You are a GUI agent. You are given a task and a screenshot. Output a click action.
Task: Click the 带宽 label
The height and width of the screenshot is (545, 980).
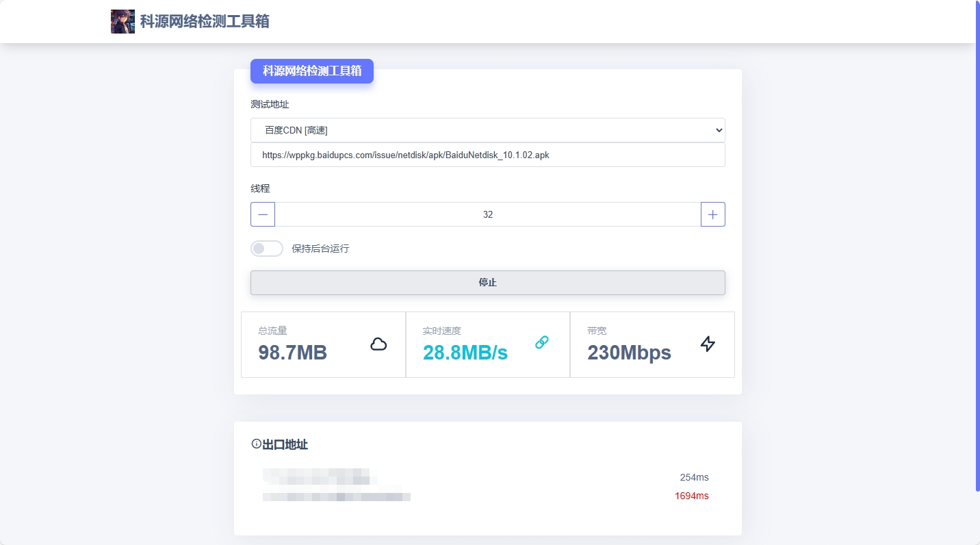[597, 331]
